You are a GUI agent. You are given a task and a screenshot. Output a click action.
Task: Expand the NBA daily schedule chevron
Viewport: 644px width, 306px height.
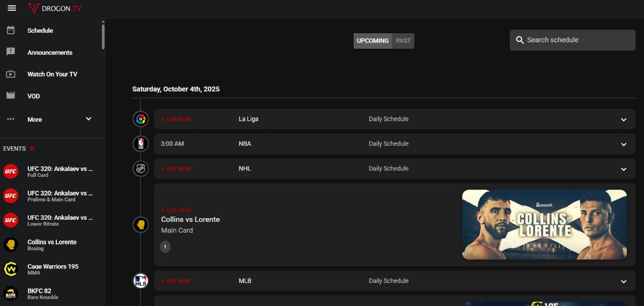point(623,144)
